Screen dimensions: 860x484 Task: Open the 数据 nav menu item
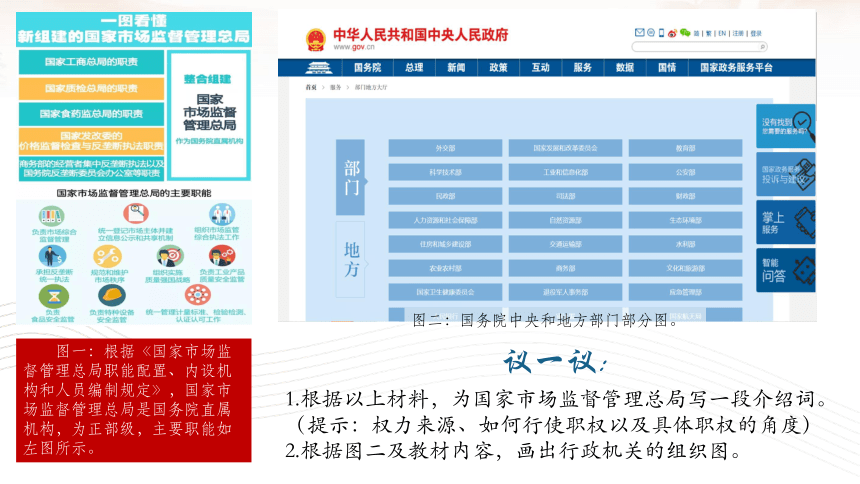[x=625, y=67]
